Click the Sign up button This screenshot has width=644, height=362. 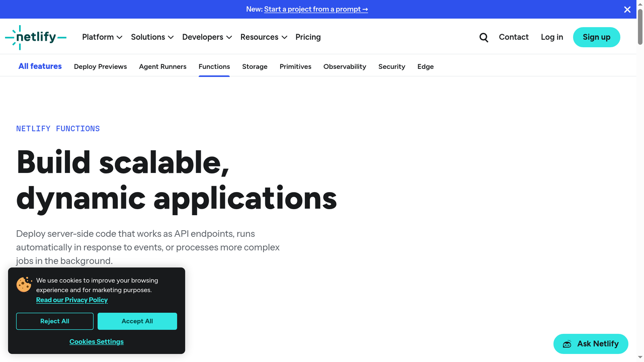click(596, 37)
